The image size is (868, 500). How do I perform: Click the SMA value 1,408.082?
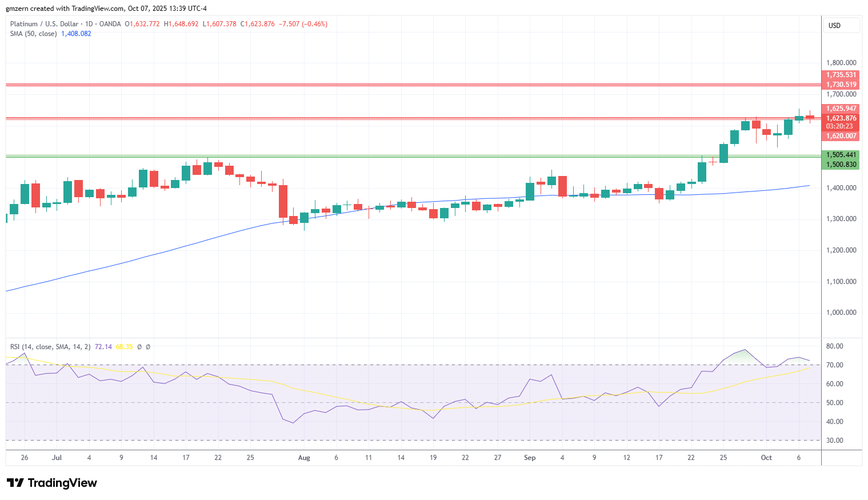76,34
